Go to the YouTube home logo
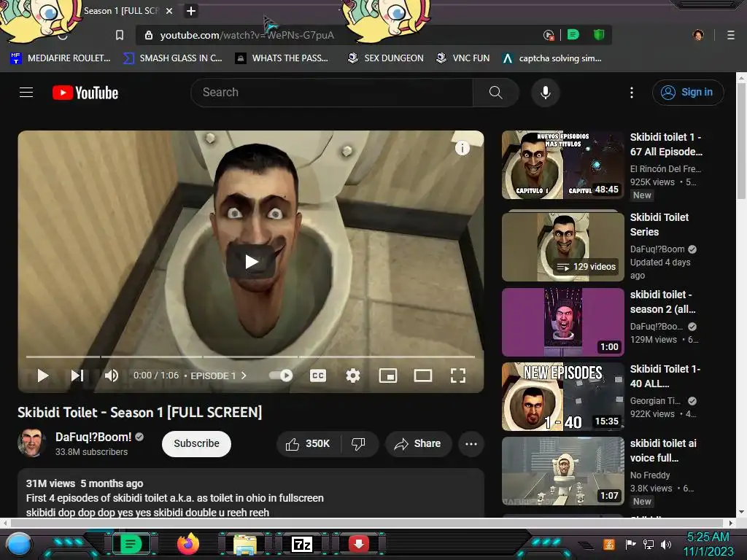This screenshot has width=747, height=560. point(85,93)
